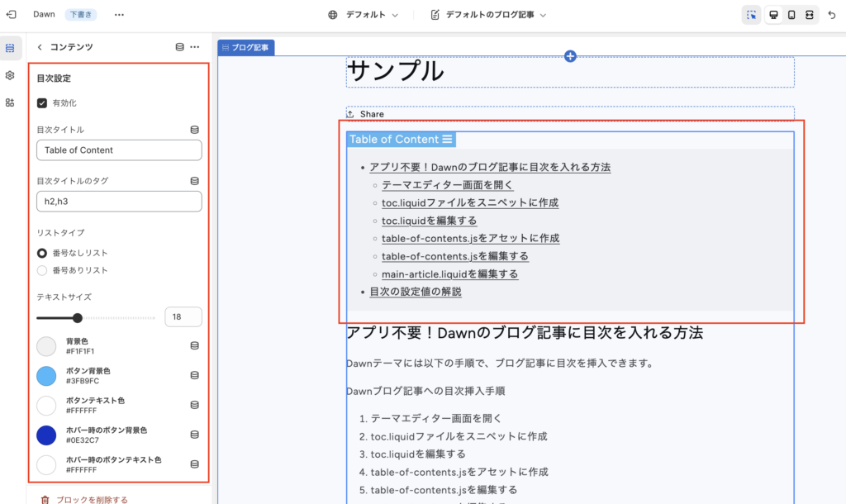The width and height of the screenshot is (846, 504).
Task: Click the undo arrow
Action: coord(832,15)
